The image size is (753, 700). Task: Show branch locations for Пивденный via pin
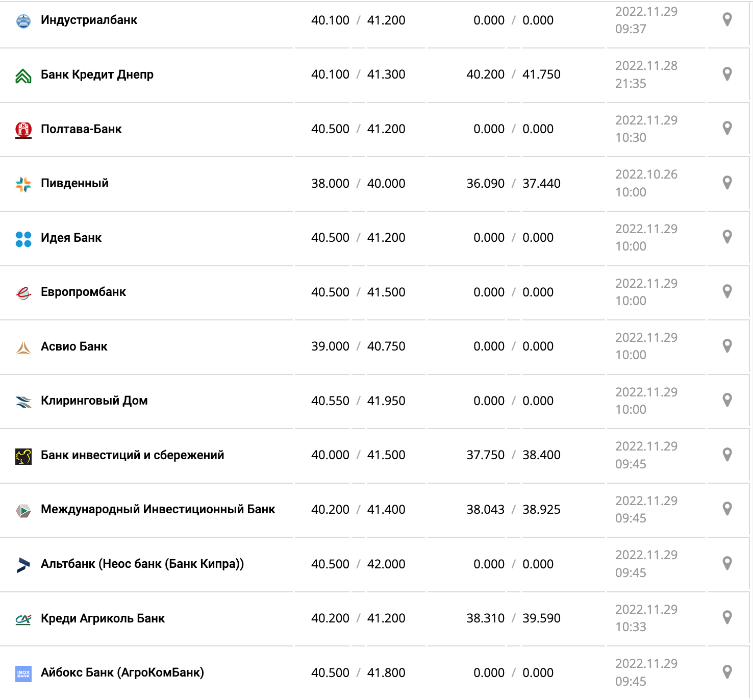(x=727, y=183)
